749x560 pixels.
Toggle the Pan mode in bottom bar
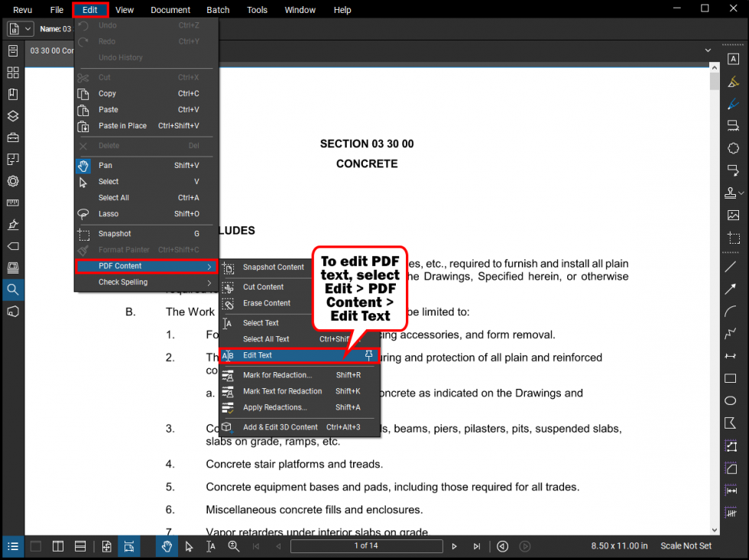coord(167,547)
